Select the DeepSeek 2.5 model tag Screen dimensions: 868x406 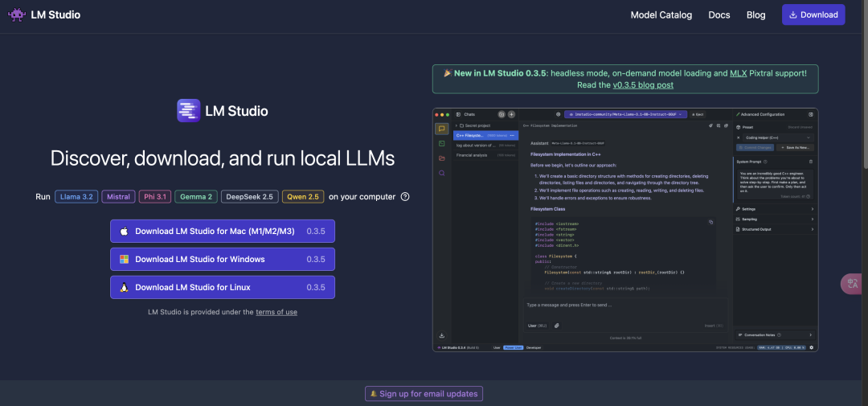(x=250, y=197)
